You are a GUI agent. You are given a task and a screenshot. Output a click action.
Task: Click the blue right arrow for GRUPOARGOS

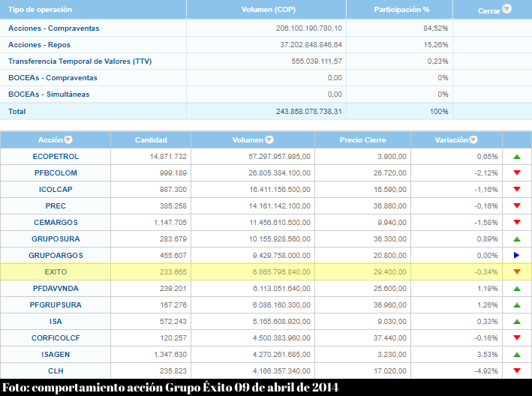coord(516,256)
